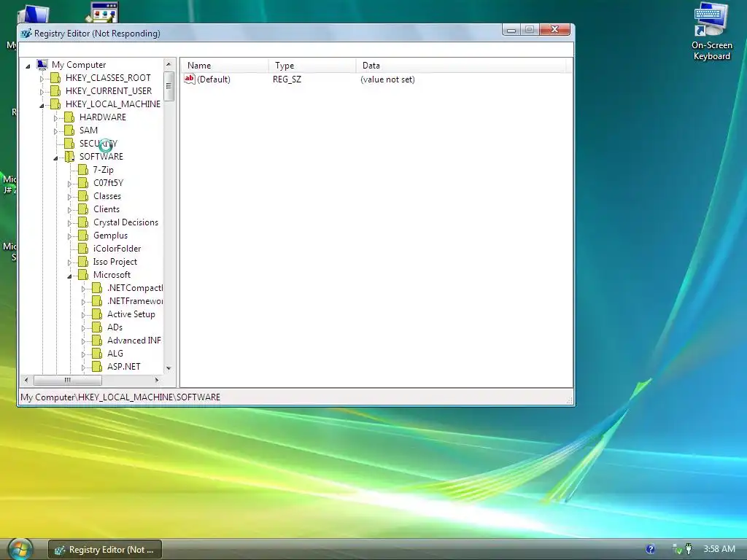Click the My Computer root icon
Image resolution: width=747 pixels, height=560 pixels.
click(42, 64)
